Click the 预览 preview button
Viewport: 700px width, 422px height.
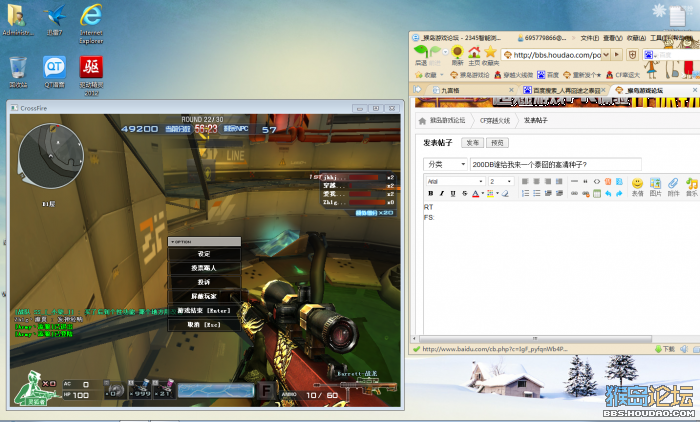497,142
